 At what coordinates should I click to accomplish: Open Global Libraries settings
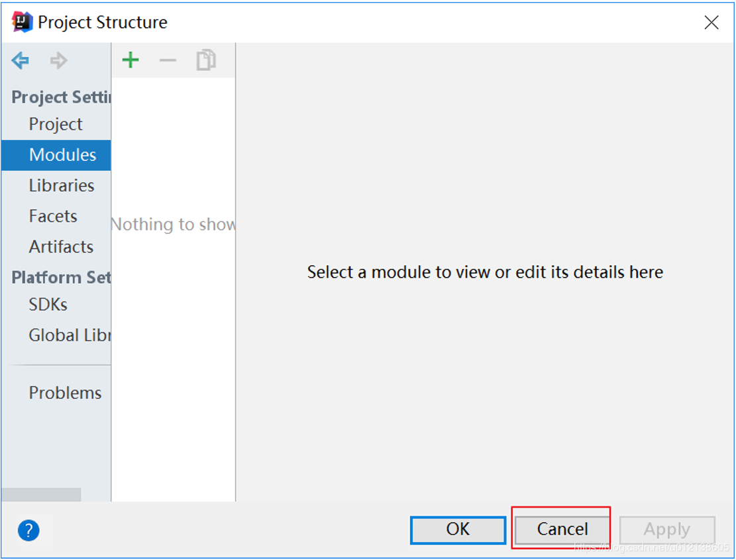pos(56,335)
